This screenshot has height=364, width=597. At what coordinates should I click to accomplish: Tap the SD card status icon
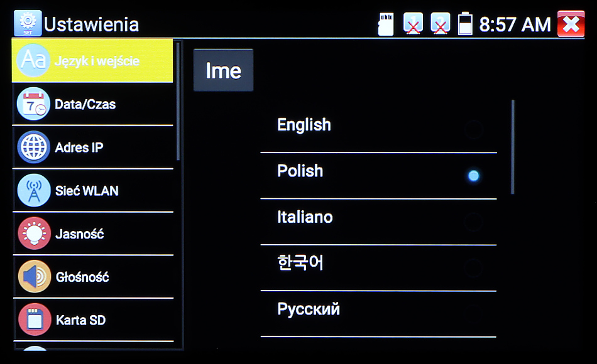pyautogui.click(x=385, y=24)
